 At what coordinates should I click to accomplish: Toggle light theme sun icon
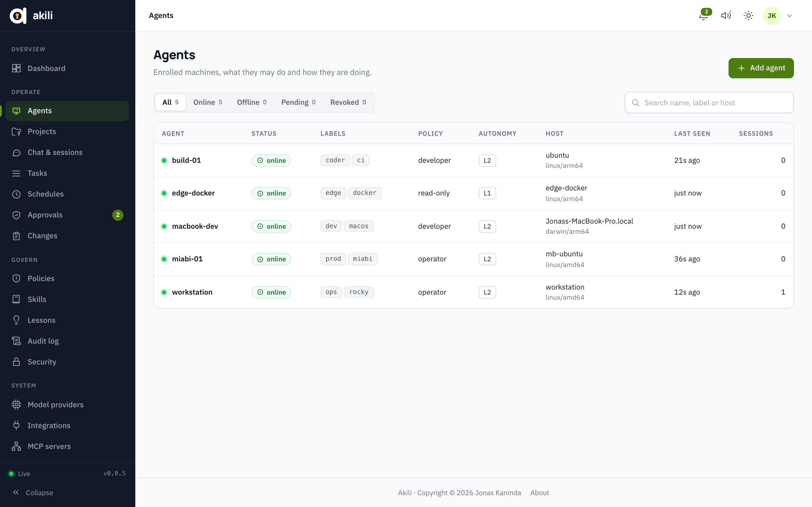point(748,16)
